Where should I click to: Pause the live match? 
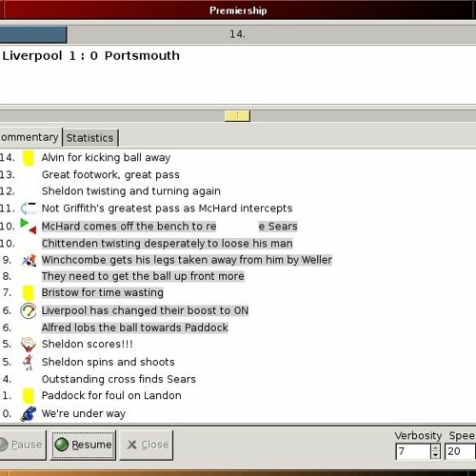tap(22, 445)
